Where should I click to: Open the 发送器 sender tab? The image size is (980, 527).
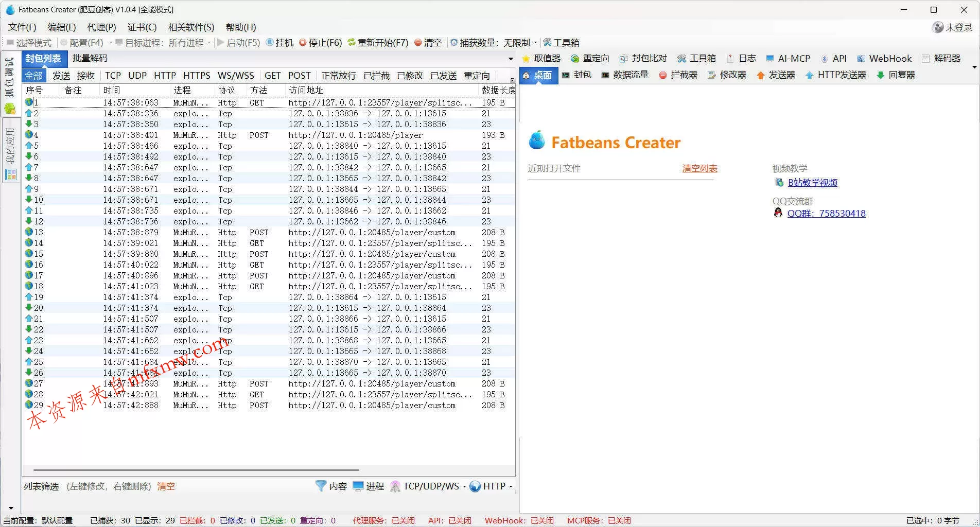[x=776, y=75]
